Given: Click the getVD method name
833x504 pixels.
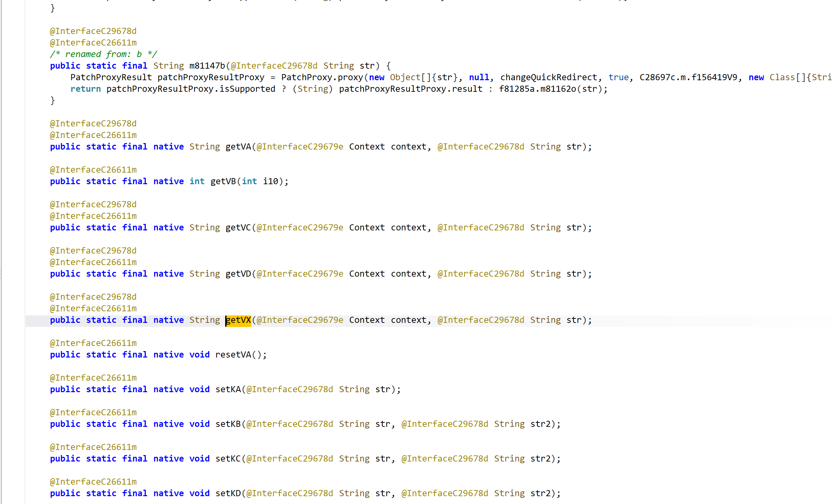Looking at the screenshot, I should [238, 274].
